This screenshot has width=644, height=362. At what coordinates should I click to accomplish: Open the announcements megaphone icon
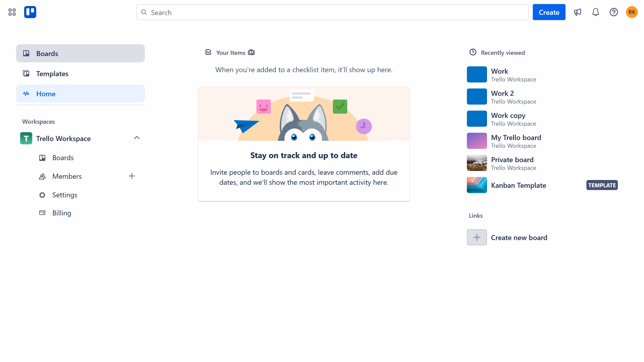coord(578,12)
